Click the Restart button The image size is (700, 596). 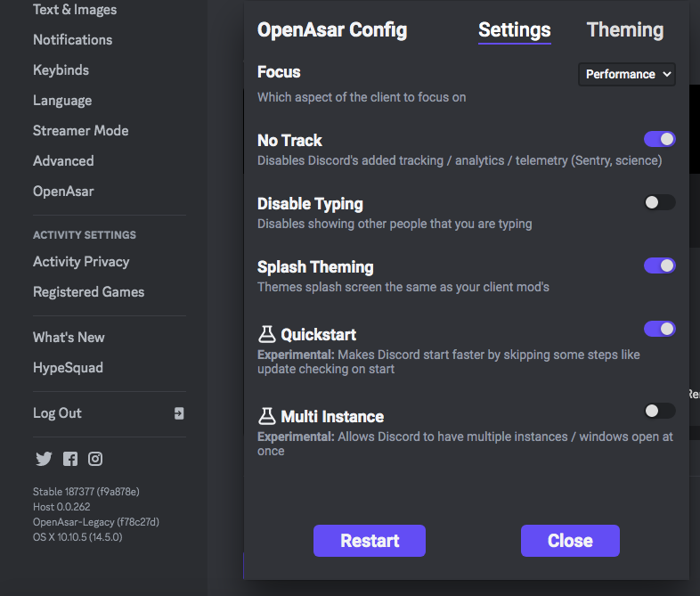coord(370,541)
